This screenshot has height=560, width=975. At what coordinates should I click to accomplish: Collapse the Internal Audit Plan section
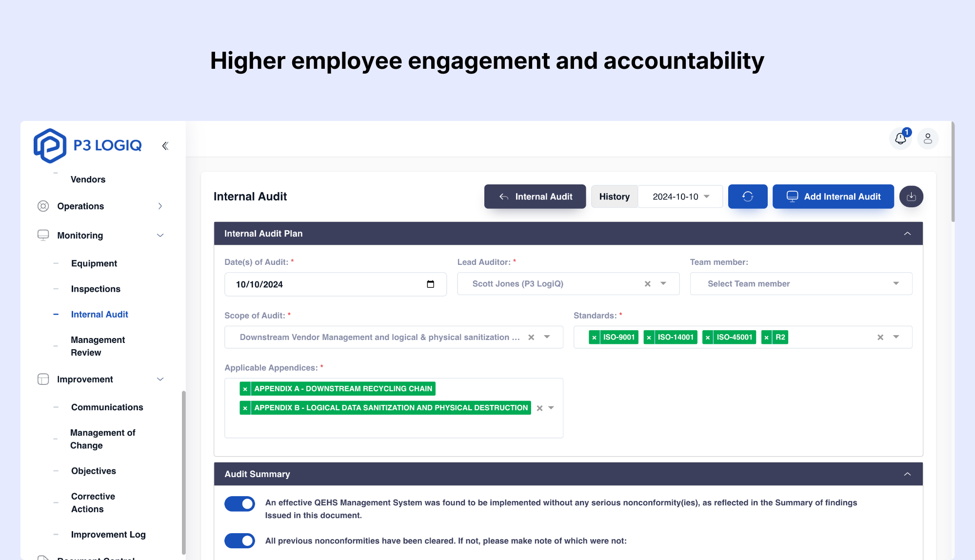tap(907, 234)
